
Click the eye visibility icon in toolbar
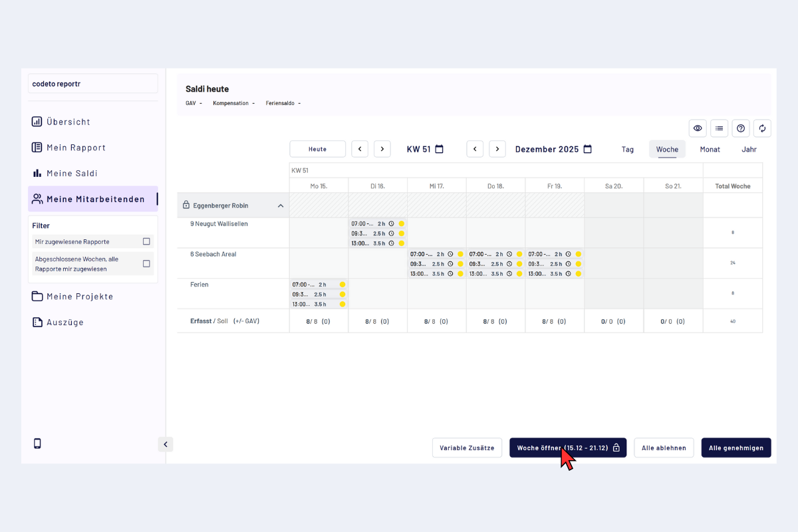click(x=698, y=128)
